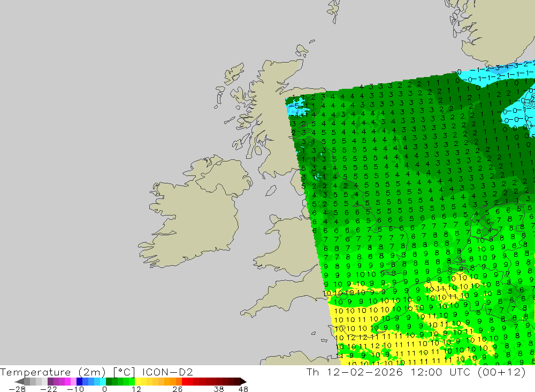Click the dark blue legend swatch
Screen dimensions: 535x392
click(79, 381)
